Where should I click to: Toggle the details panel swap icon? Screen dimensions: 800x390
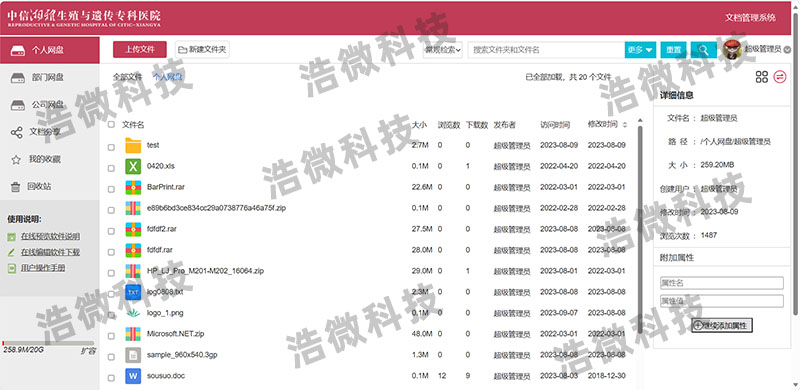point(780,77)
